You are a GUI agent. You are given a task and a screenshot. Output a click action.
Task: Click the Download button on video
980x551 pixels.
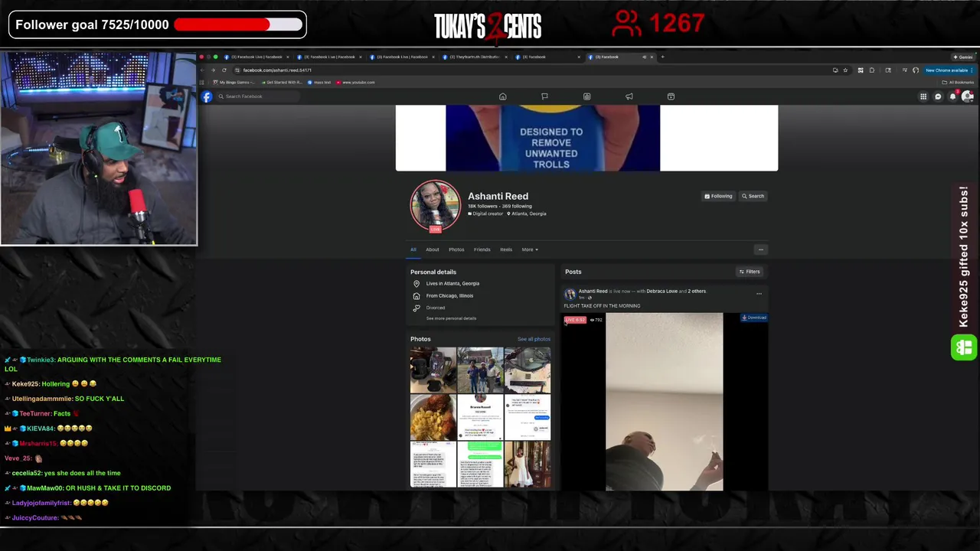(x=753, y=318)
